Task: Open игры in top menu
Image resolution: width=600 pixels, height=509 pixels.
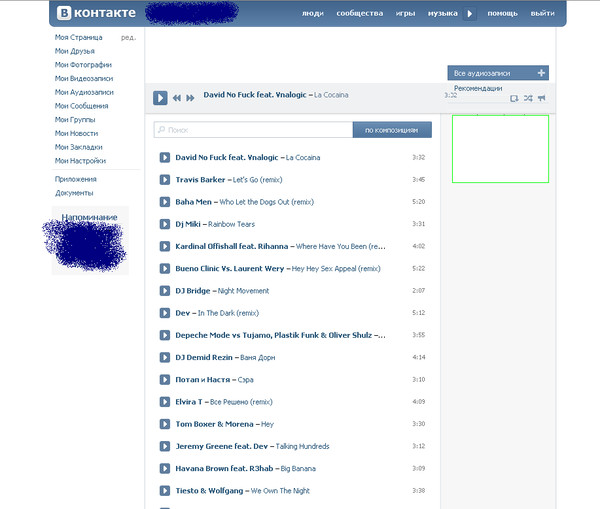Action: (x=405, y=13)
